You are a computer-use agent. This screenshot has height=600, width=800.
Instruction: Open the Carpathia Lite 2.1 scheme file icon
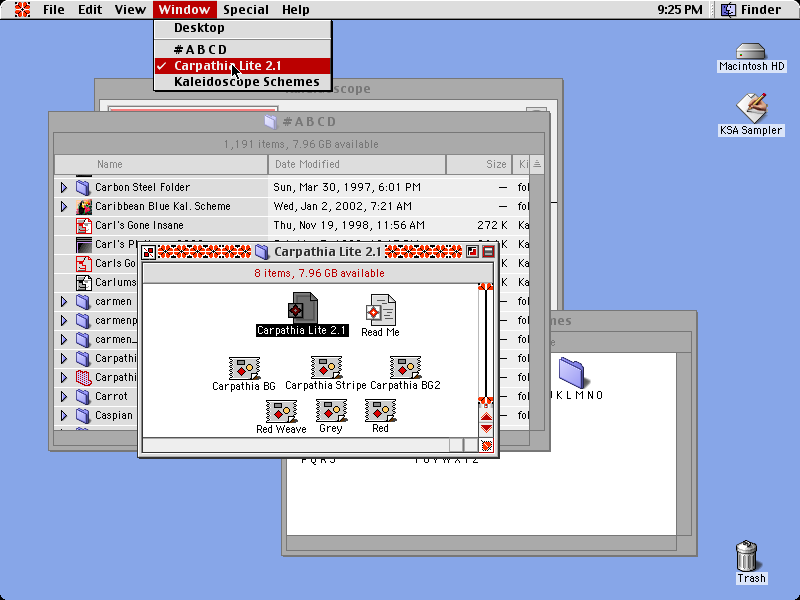[x=303, y=308]
